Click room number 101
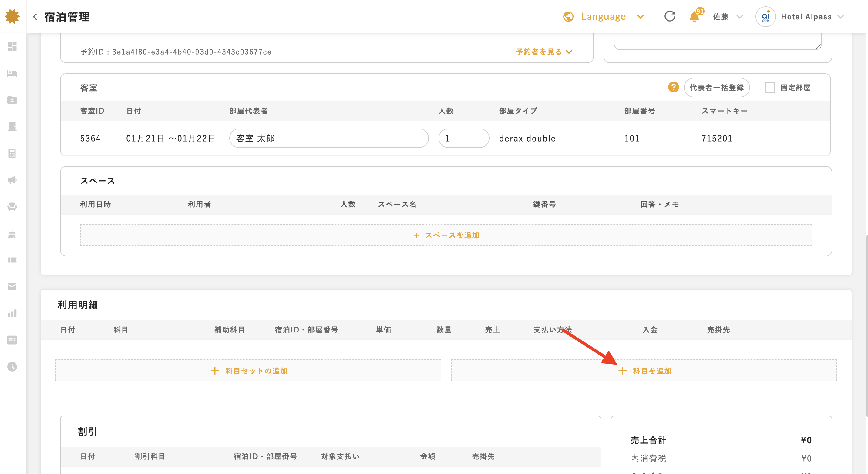This screenshot has height=474, width=868. point(632,139)
